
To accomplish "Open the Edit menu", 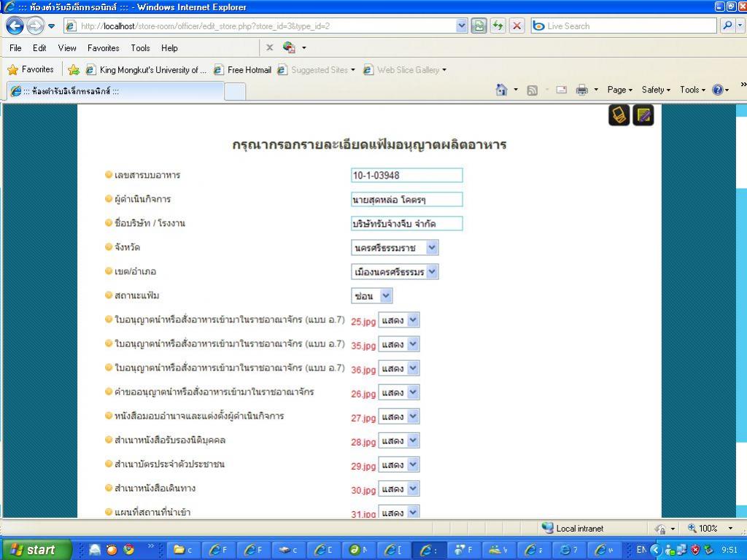I will 39,47.
